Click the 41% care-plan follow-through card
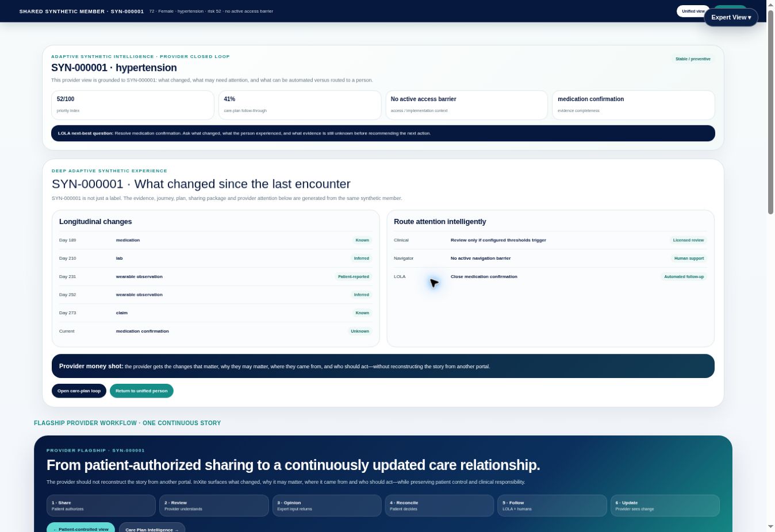This screenshot has height=532, width=775. [300, 105]
